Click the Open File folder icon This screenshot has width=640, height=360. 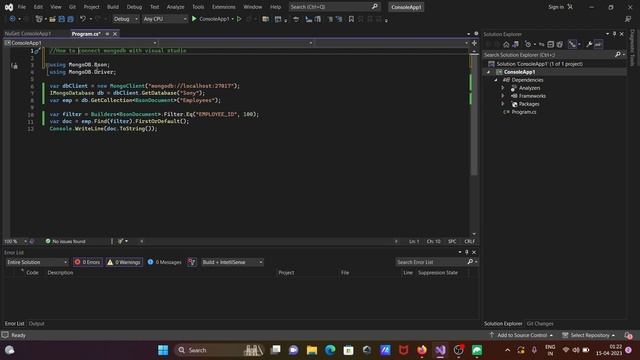coord(52,19)
